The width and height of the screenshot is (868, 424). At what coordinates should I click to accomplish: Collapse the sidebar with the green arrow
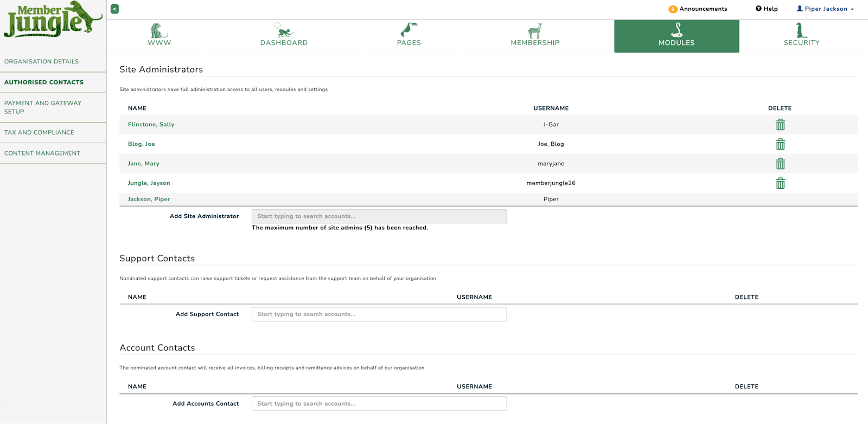click(x=114, y=9)
